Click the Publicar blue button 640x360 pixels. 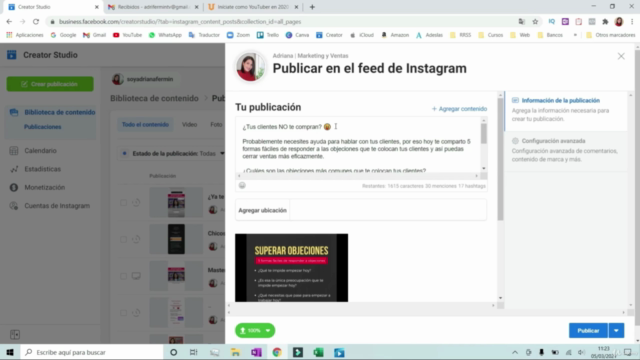tap(588, 331)
